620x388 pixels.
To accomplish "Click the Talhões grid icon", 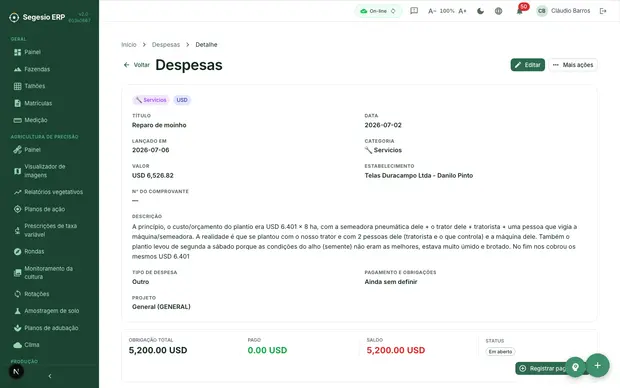I will point(17,86).
